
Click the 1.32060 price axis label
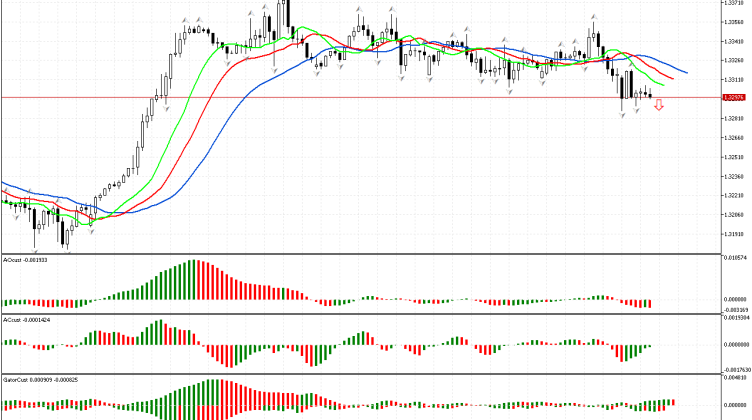(735, 214)
